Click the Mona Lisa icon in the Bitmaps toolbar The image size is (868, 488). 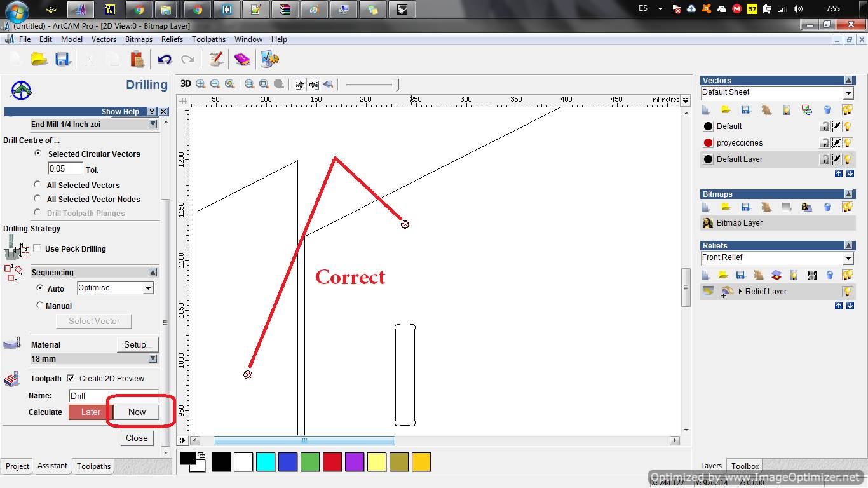pyautogui.click(x=807, y=207)
